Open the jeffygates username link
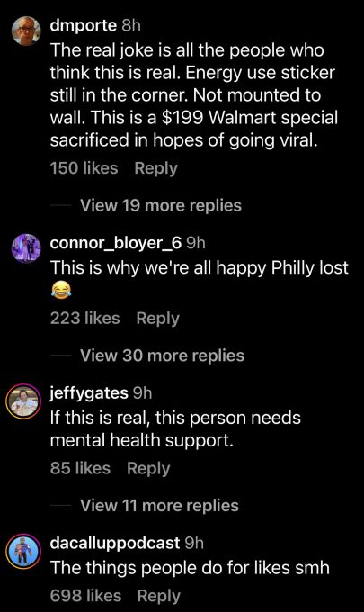This screenshot has height=612, width=364. tap(89, 392)
